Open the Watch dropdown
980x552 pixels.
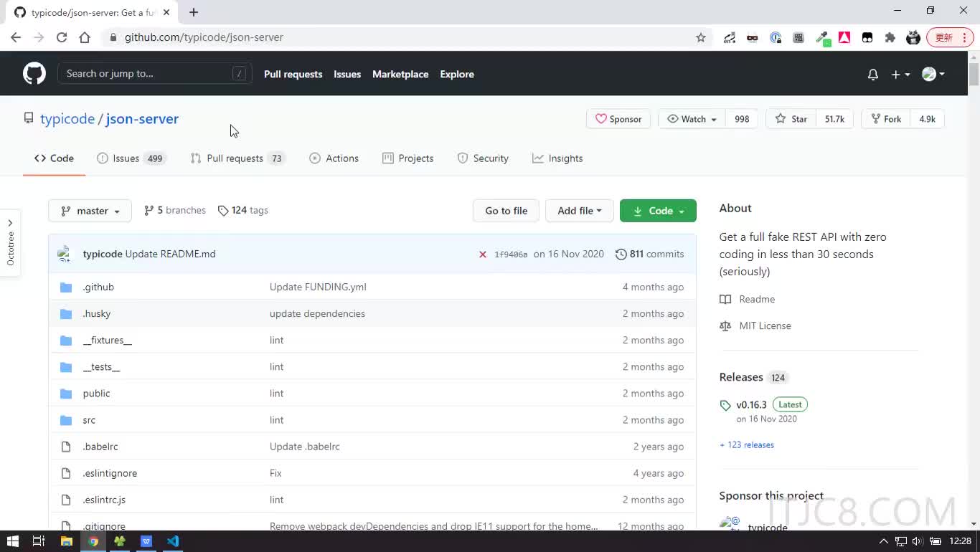[x=692, y=119]
